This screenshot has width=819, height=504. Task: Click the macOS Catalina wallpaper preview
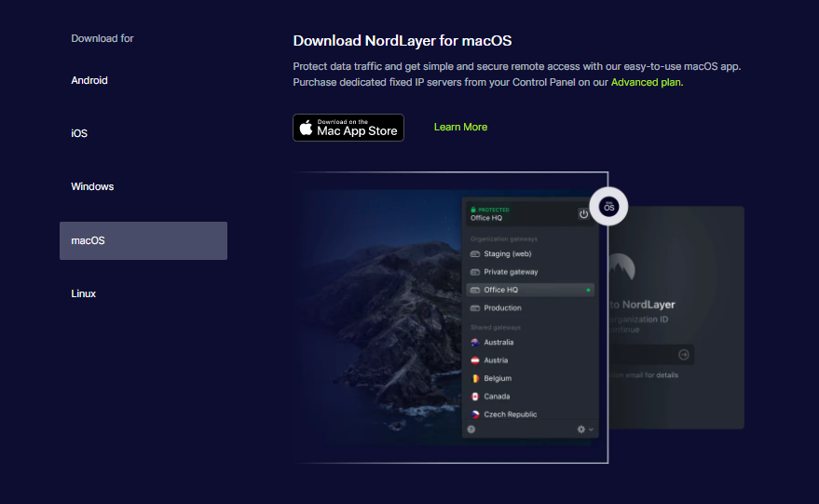[380, 318]
